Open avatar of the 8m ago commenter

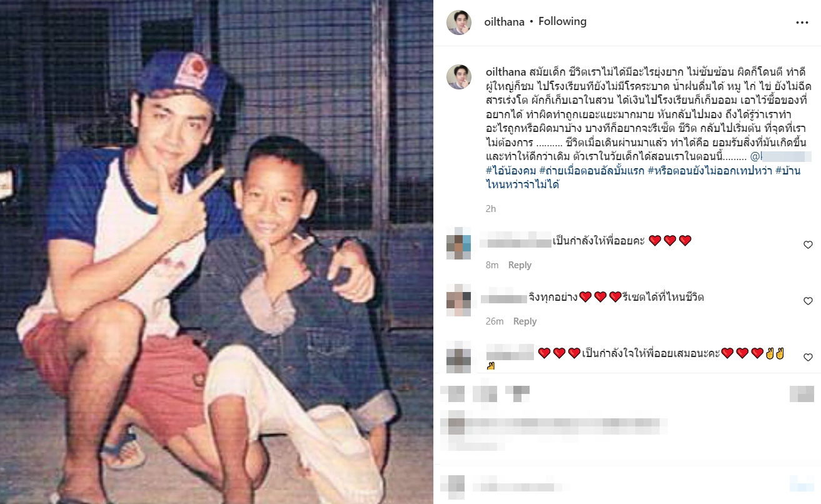[458, 247]
